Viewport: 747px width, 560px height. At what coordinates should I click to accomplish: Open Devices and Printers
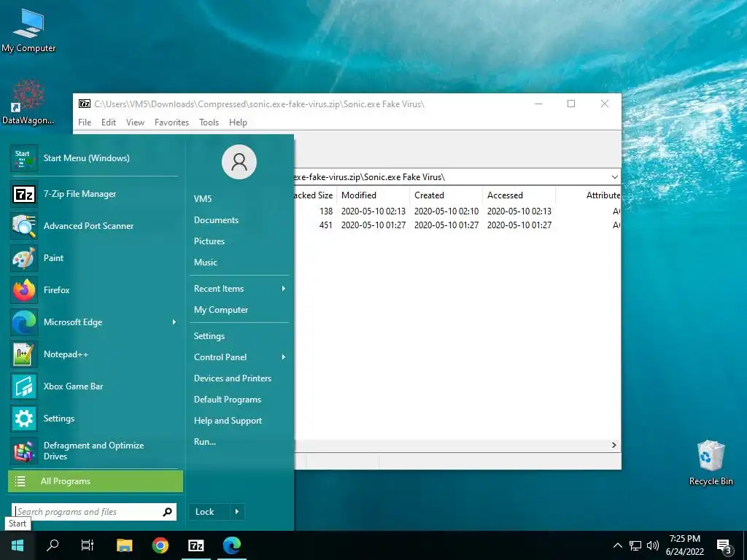click(233, 378)
